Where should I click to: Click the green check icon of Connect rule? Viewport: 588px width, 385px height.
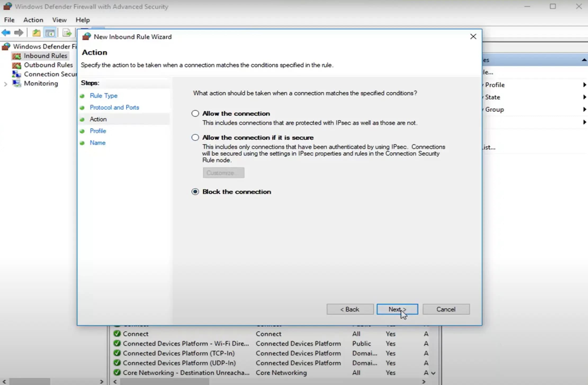(117, 334)
